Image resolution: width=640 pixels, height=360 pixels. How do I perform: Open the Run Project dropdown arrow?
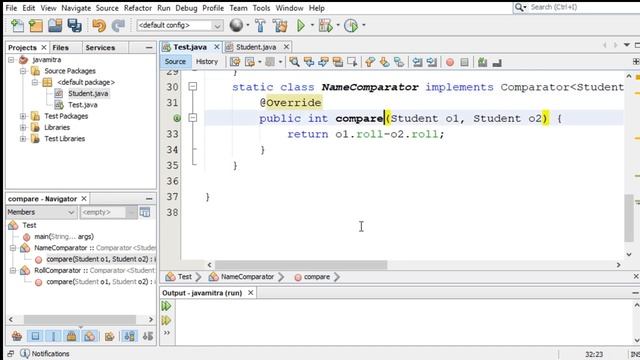312,25
